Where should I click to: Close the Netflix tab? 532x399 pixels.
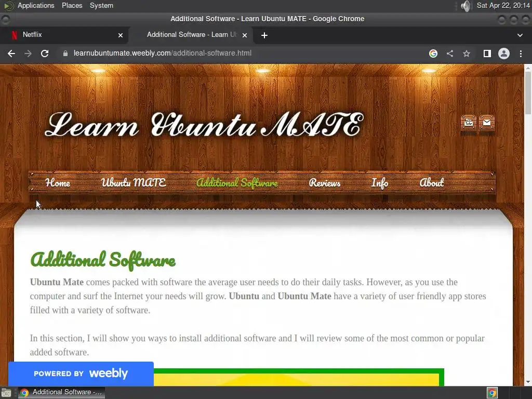[121, 35]
